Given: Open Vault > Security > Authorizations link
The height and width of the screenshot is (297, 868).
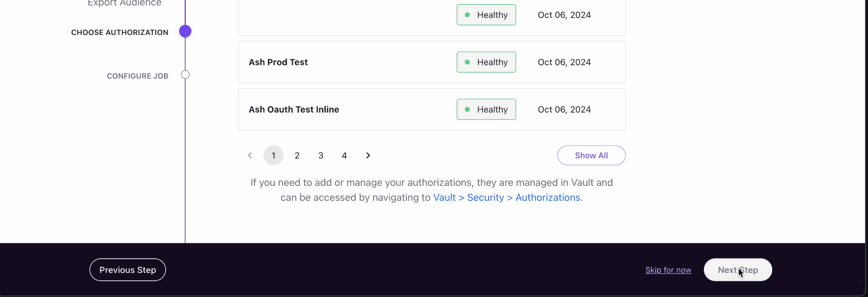Looking at the screenshot, I should click(507, 197).
